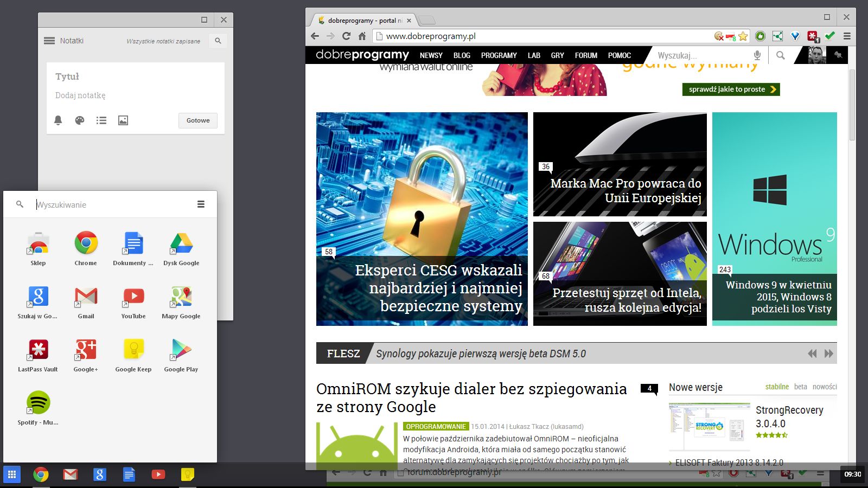This screenshot has height=488, width=868.
Task: Navigate to the FORUM section
Action: pyautogui.click(x=586, y=55)
